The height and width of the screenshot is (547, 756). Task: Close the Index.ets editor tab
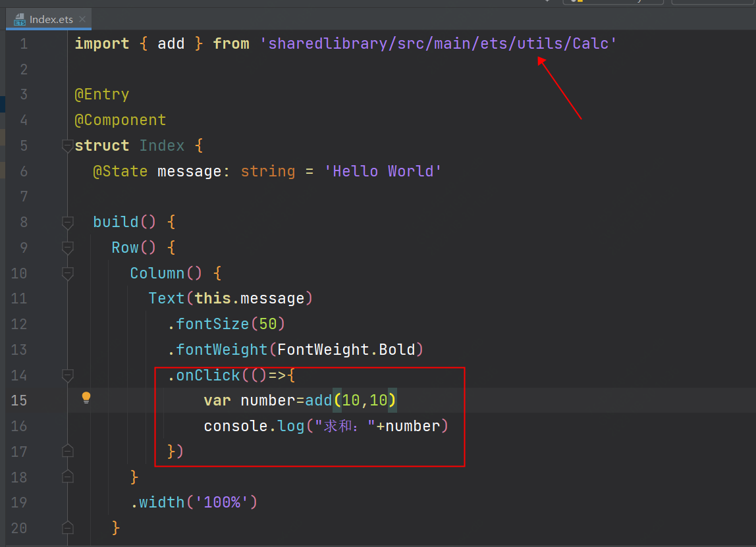point(83,20)
